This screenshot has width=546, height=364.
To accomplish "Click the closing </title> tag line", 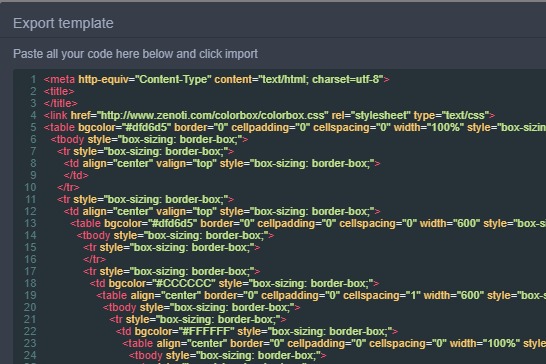I will 60,103.
